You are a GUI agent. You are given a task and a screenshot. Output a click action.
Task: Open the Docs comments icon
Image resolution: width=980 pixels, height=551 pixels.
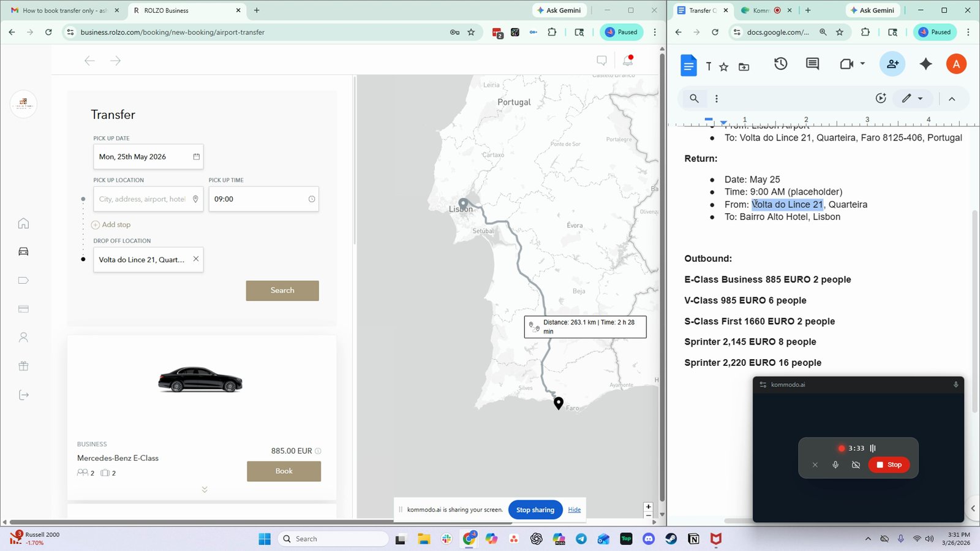(812, 64)
